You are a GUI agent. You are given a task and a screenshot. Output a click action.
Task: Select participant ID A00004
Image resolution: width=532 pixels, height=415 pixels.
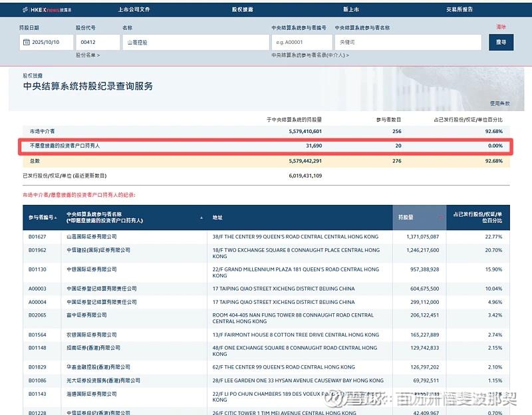pos(37,302)
